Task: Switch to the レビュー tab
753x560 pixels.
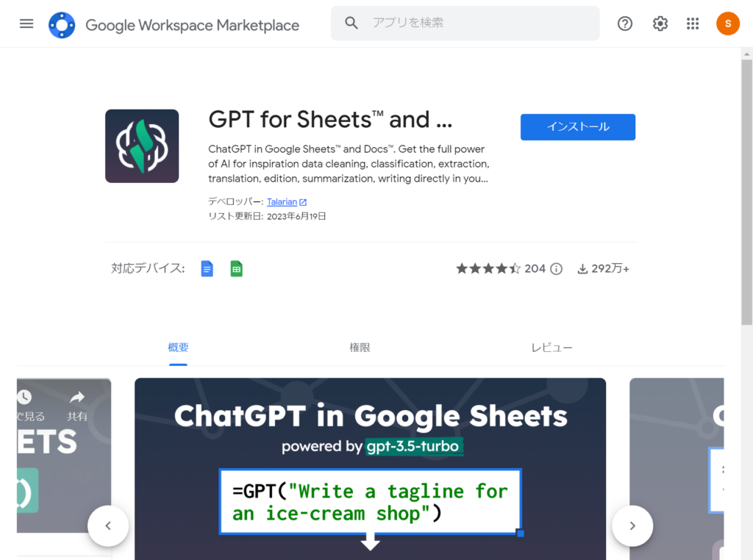Action: point(552,348)
